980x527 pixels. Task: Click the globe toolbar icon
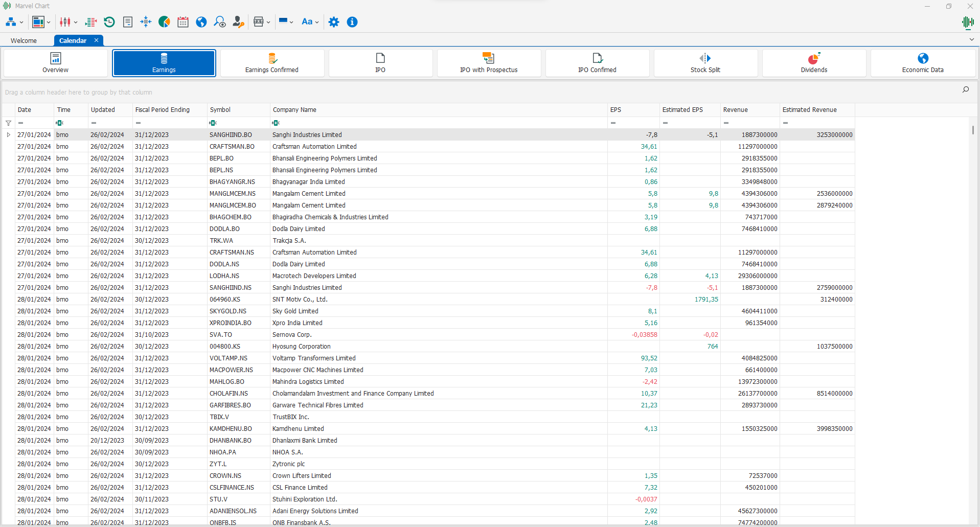click(201, 22)
